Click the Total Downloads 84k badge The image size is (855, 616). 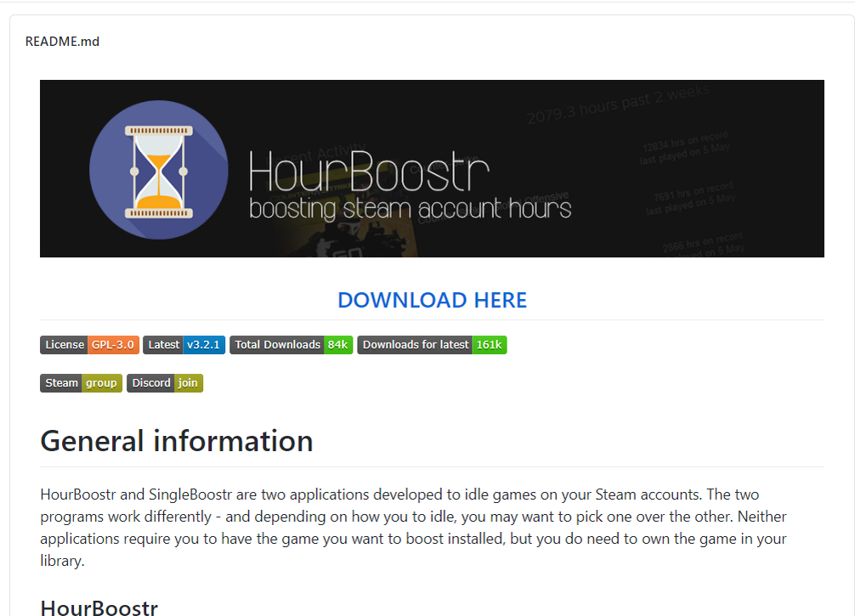tap(292, 344)
